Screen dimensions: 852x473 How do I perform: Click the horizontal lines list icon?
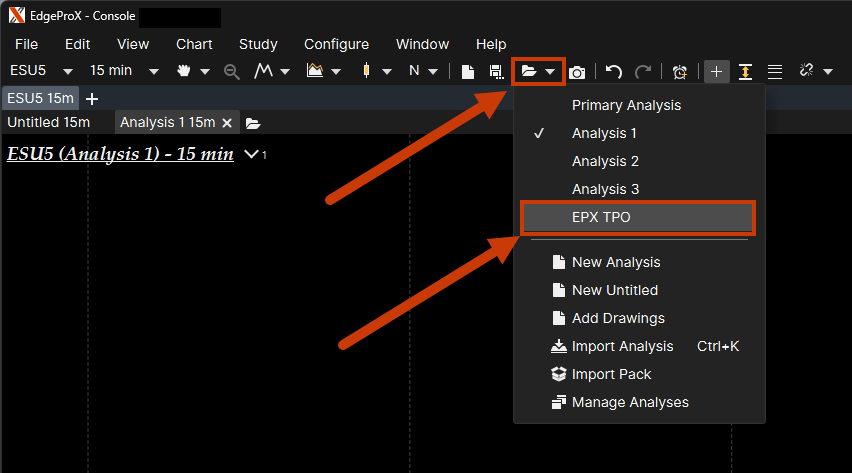point(774,72)
